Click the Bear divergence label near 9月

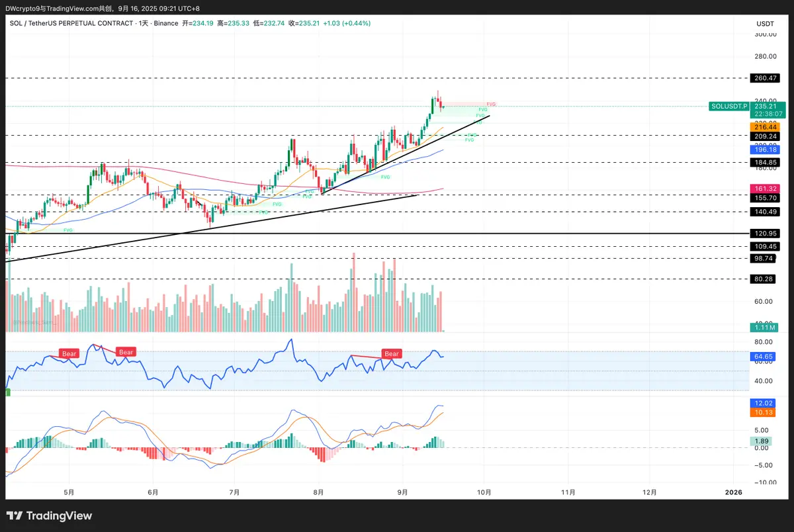click(392, 354)
